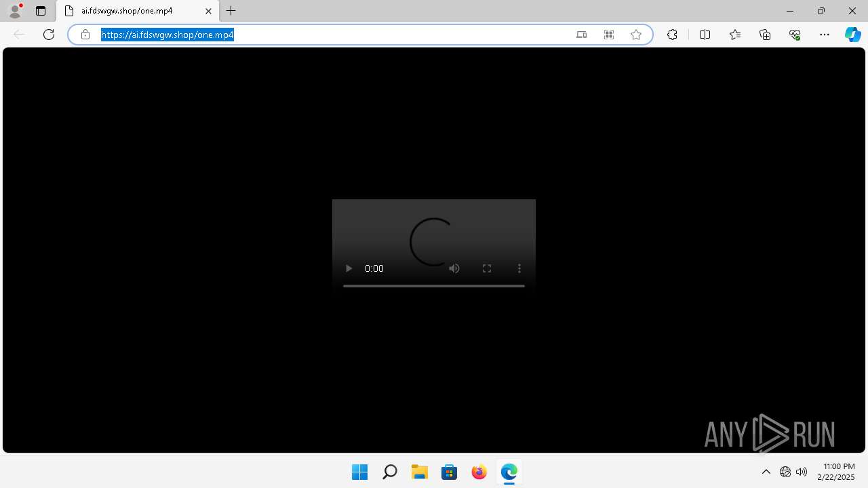Open the Favorites list
Image resolution: width=868 pixels, height=488 pixels.
(x=735, y=35)
